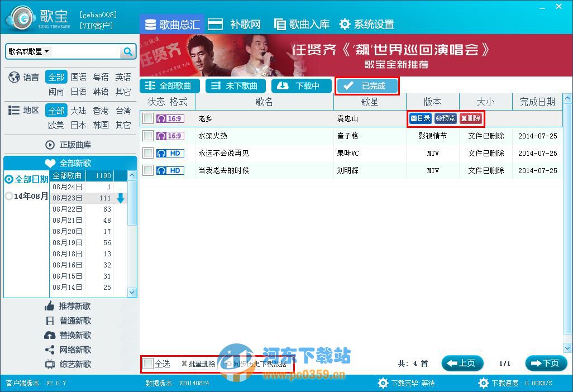Open the 目录 directory for 老乡
The image size is (573, 392).
tap(419, 118)
